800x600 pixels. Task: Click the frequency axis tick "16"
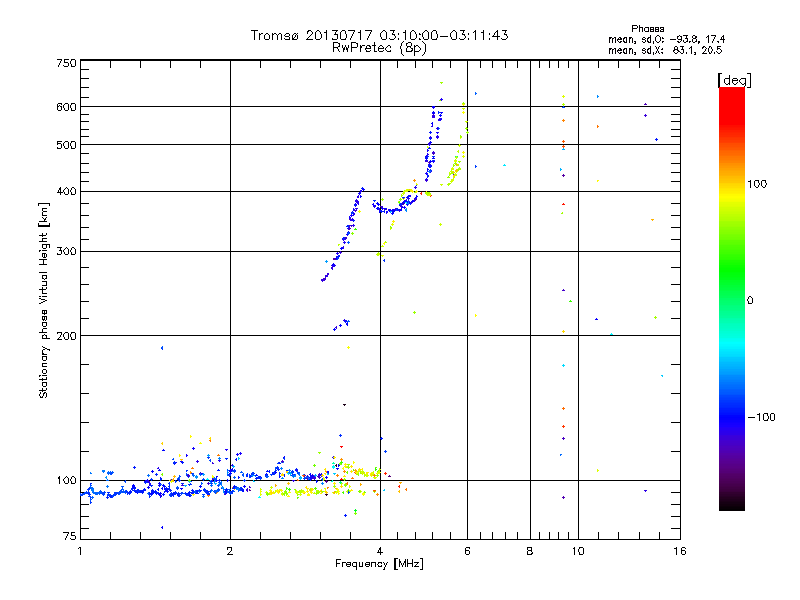680,551
